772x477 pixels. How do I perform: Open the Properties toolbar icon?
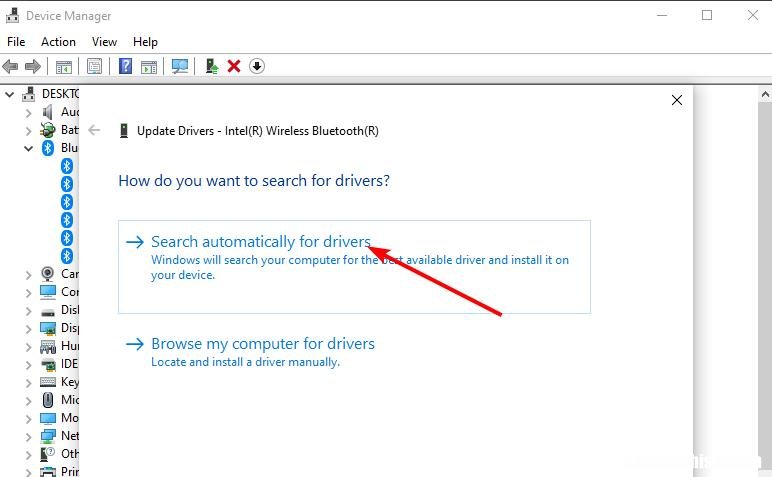click(94, 66)
